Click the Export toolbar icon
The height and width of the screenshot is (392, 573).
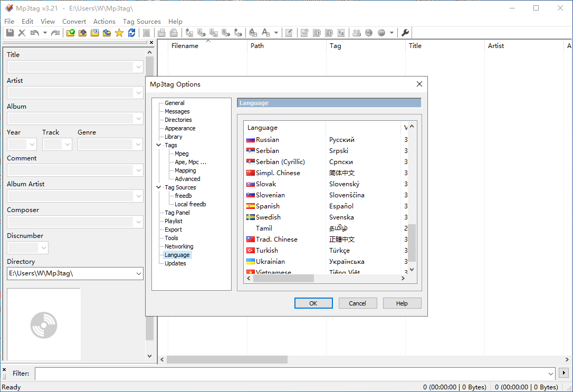(x=304, y=33)
